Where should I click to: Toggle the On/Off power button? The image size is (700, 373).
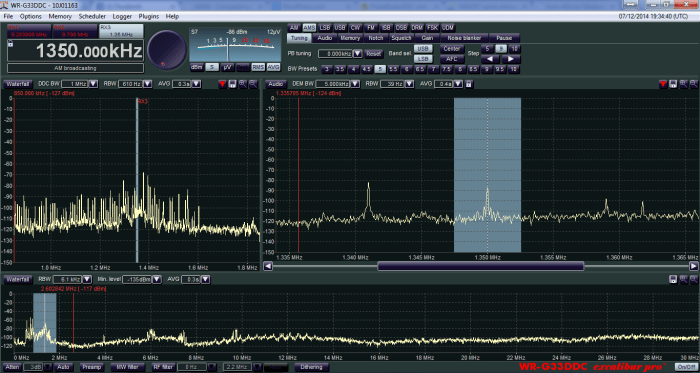[687, 367]
